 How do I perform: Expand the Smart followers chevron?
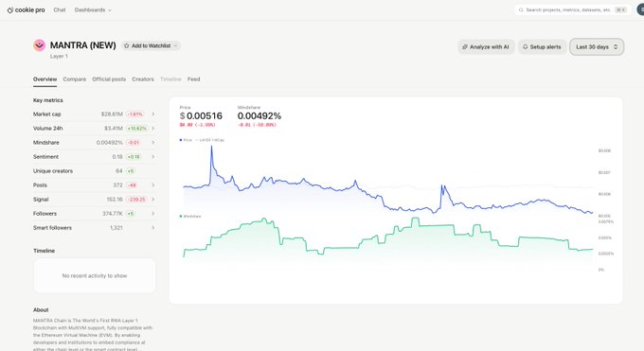[152, 228]
